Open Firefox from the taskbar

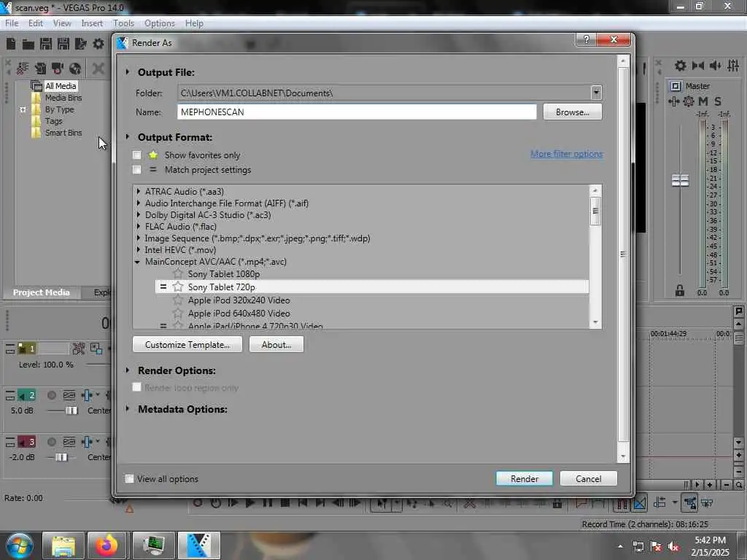[x=107, y=545]
